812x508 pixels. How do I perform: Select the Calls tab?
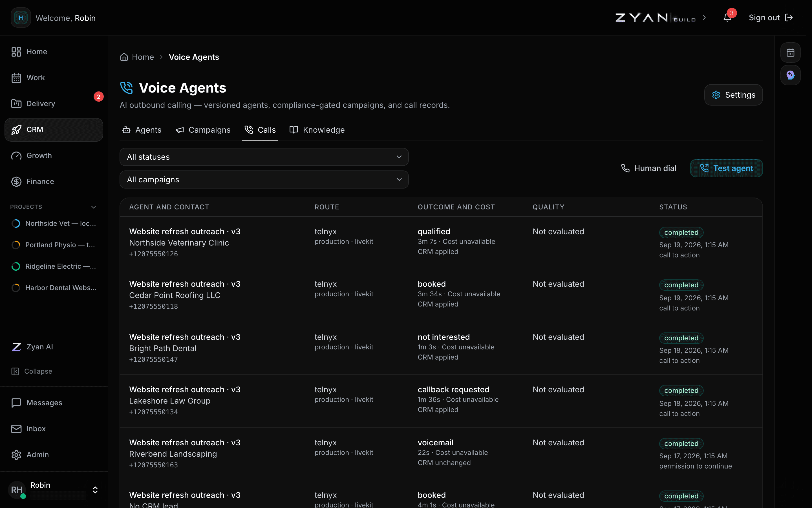(260, 130)
